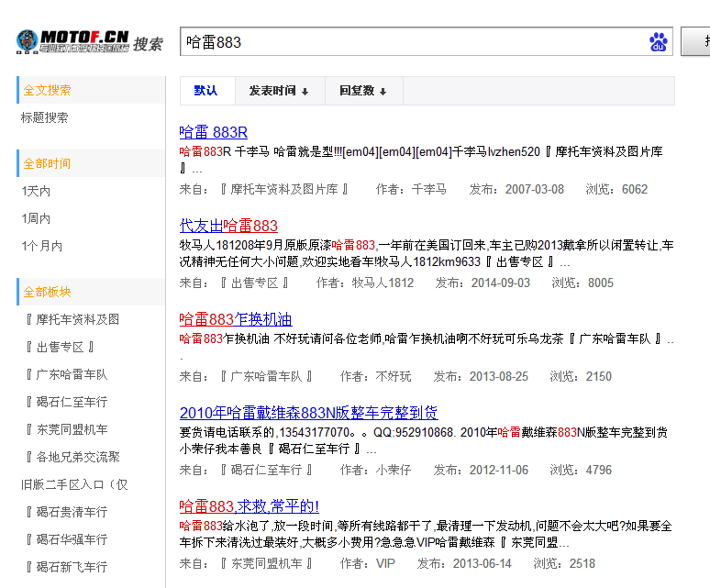Click view count 2518

[582, 563]
